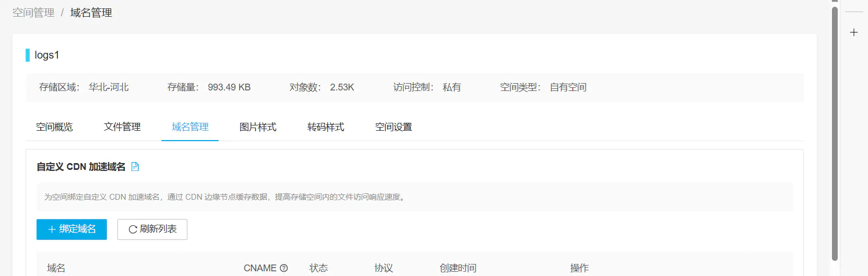Click the plus sign inside 绑定域名

pyautogui.click(x=52, y=229)
